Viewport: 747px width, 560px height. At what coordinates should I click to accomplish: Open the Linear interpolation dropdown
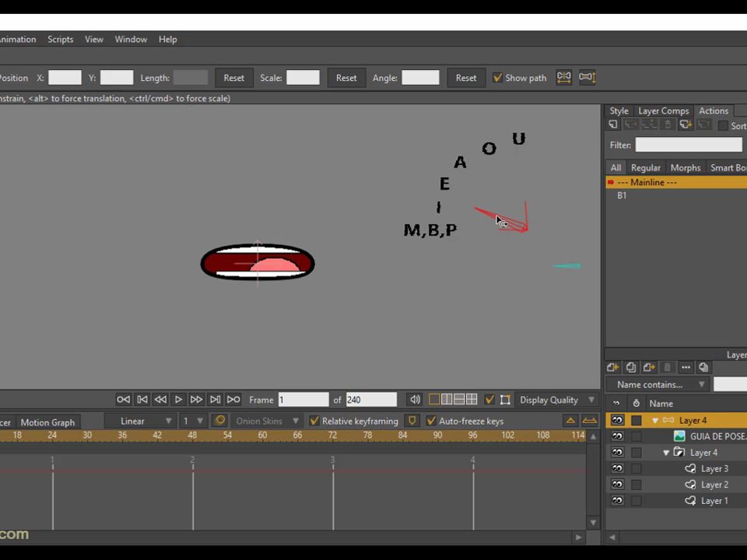click(x=146, y=421)
